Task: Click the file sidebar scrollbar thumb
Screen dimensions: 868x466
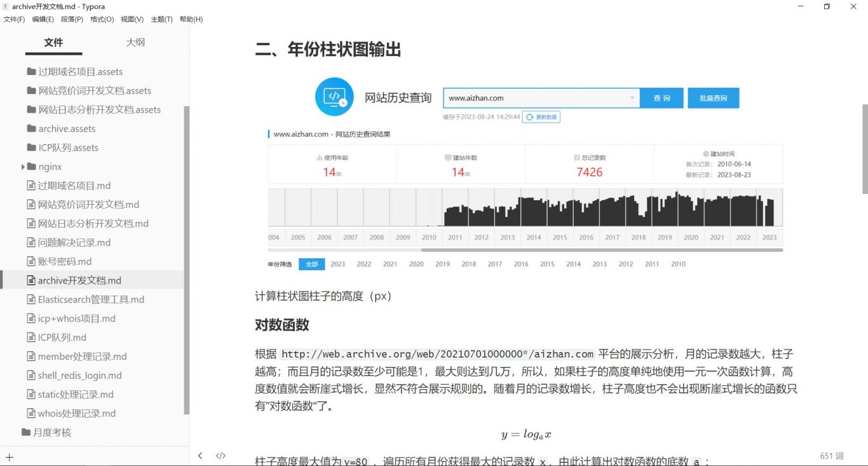Action: click(186, 261)
